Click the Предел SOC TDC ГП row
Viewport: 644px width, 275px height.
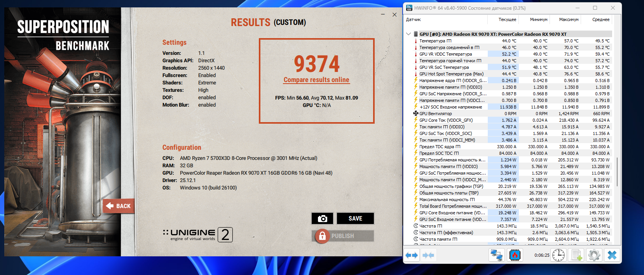512,153
